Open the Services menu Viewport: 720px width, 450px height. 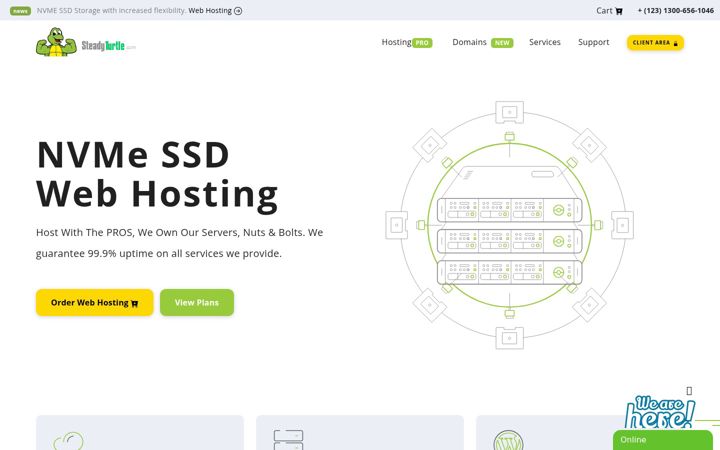click(x=545, y=42)
